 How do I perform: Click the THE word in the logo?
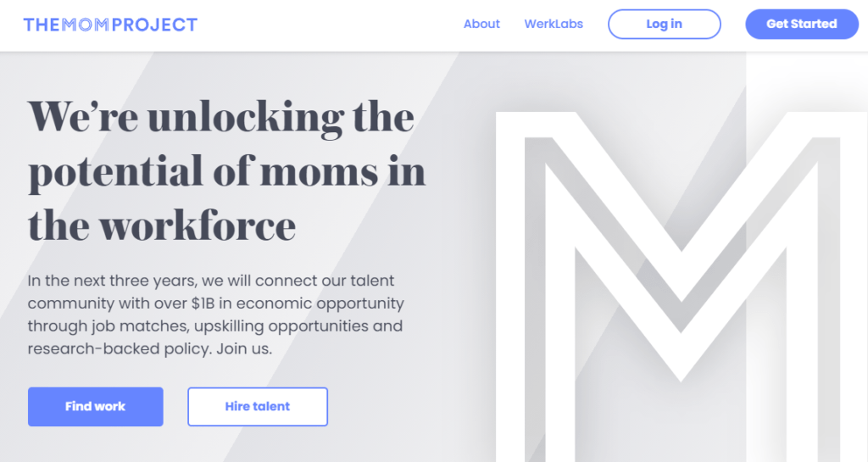pyautogui.click(x=42, y=25)
